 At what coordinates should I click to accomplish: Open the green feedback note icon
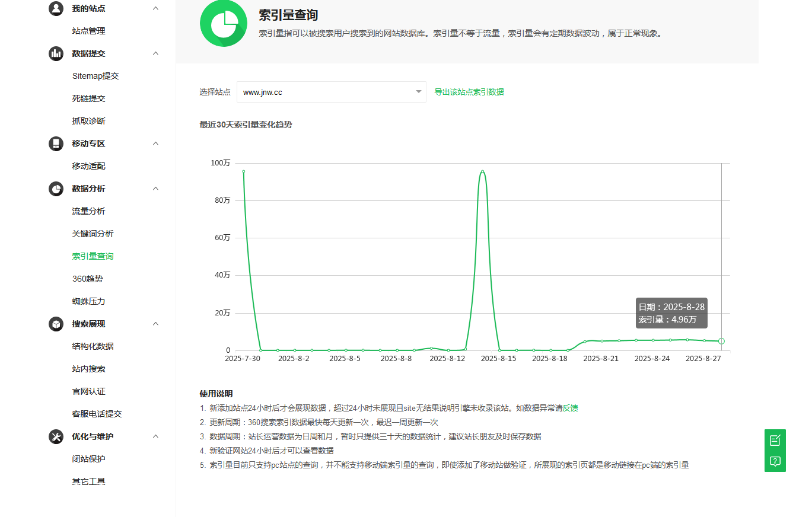click(775, 440)
